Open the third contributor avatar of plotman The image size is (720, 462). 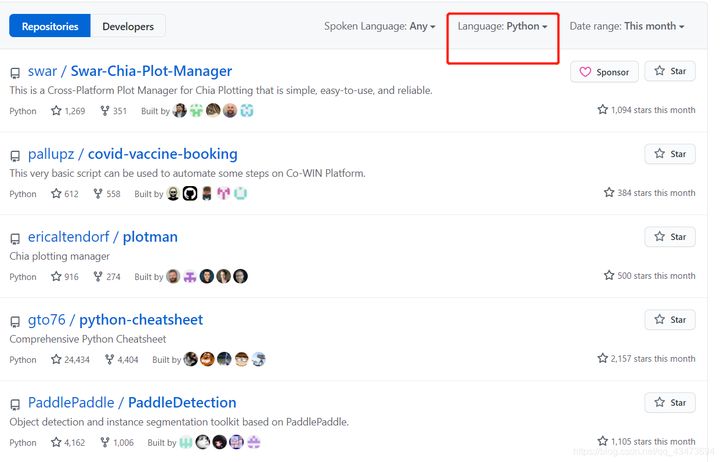click(x=207, y=276)
